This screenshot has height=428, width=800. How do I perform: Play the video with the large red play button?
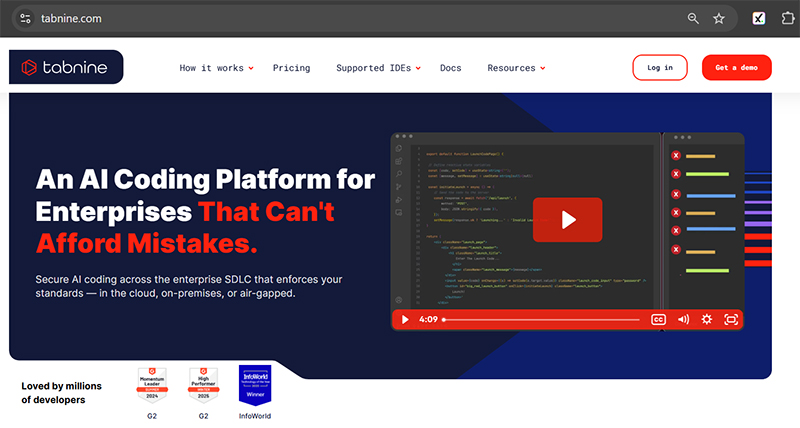[x=568, y=220]
